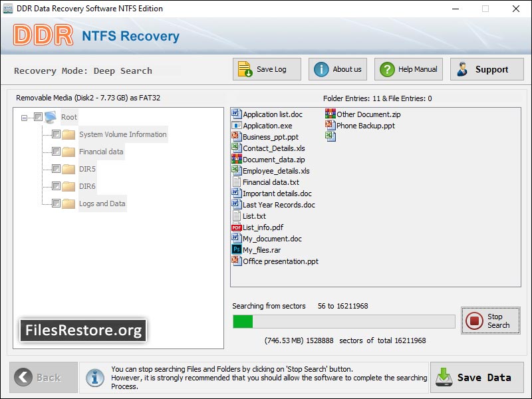Contact Support via the support icon

[462, 68]
